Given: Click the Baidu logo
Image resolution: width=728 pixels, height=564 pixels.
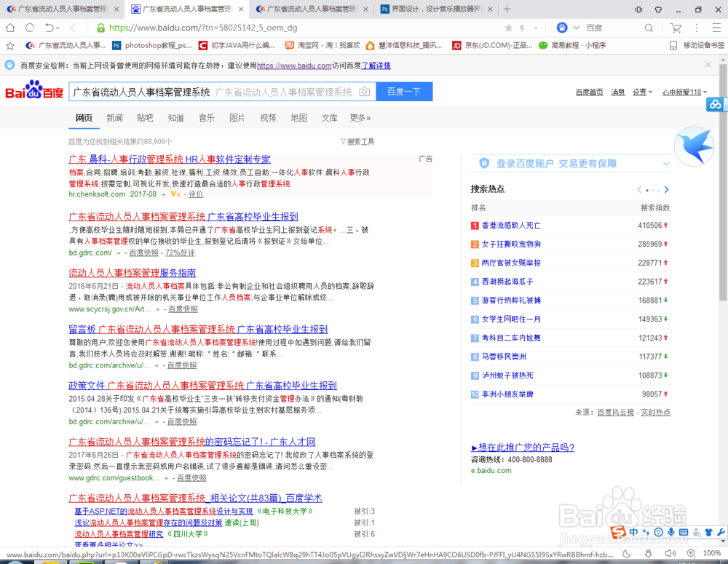Looking at the screenshot, I should (x=34, y=90).
